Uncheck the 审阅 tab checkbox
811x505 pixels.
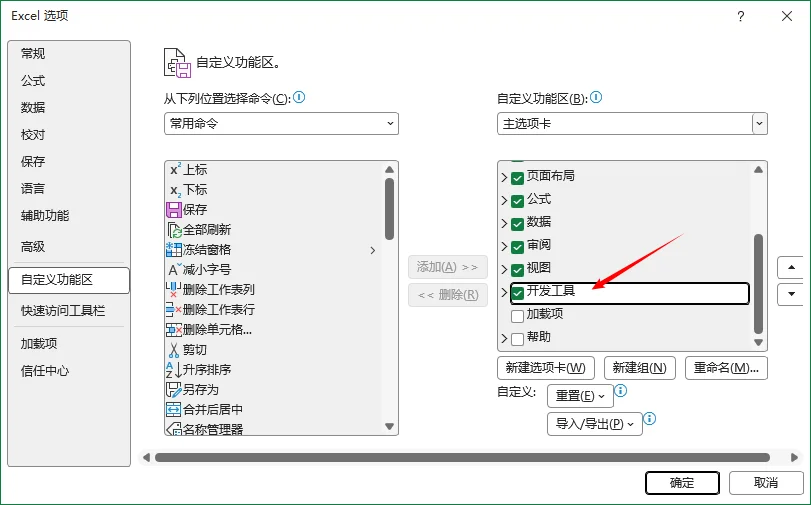(x=517, y=247)
